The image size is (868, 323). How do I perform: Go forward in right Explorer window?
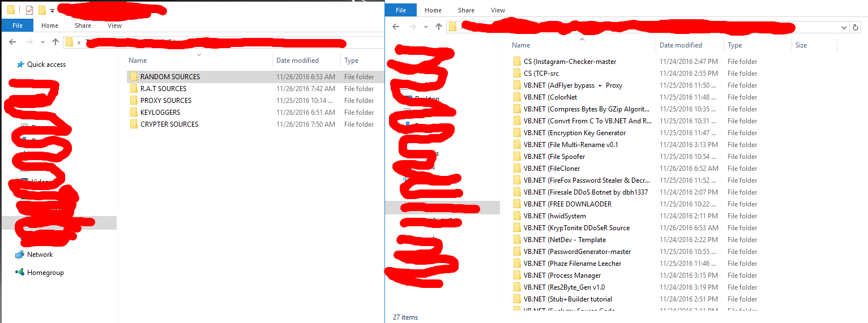413,27
